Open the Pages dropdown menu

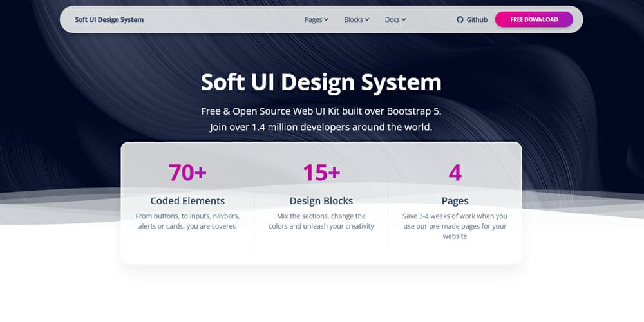[x=316, y=19]
